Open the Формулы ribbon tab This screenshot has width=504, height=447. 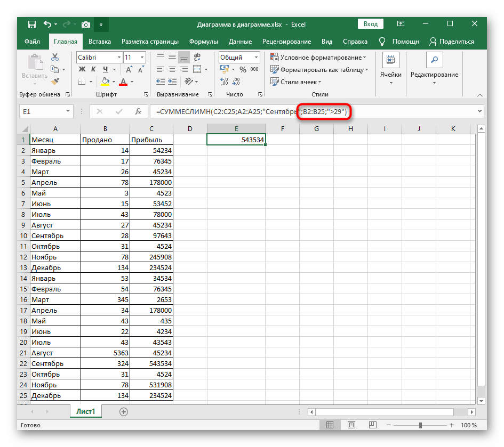coord(203,42)
